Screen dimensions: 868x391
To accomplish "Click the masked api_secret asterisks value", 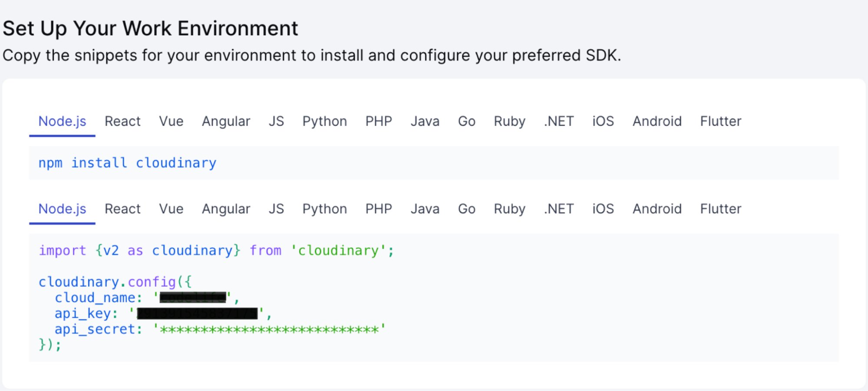I will click(269, 329).
